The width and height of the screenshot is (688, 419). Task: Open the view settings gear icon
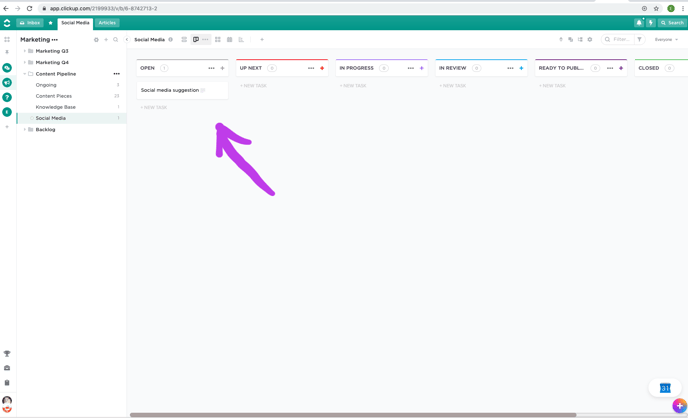590,40
